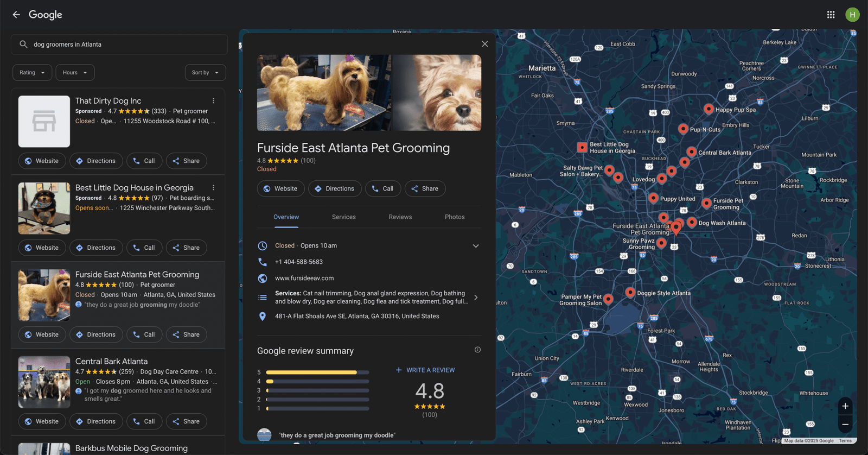The image size is (868, 455).
Task: Expand the Services list arrow
Action: click(476, 298)
